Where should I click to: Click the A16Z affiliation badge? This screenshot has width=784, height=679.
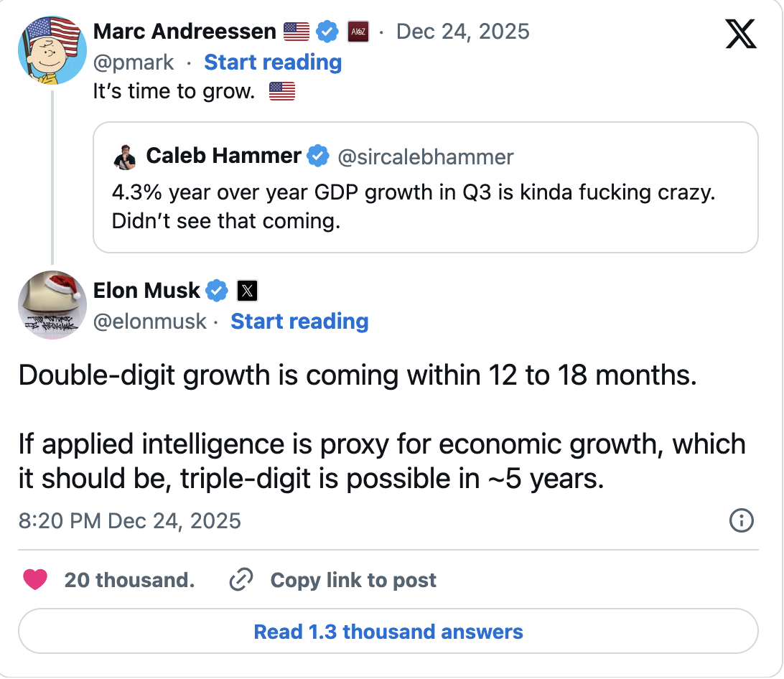[x=359, y=32]
